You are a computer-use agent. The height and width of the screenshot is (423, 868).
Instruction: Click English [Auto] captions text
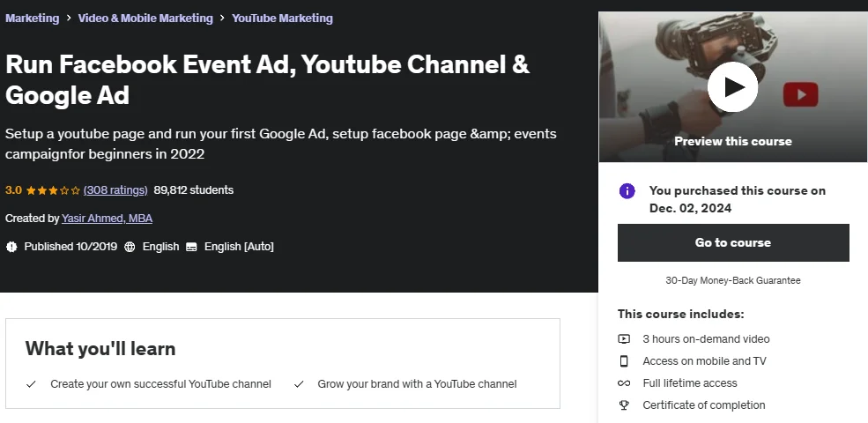(239, 247)
